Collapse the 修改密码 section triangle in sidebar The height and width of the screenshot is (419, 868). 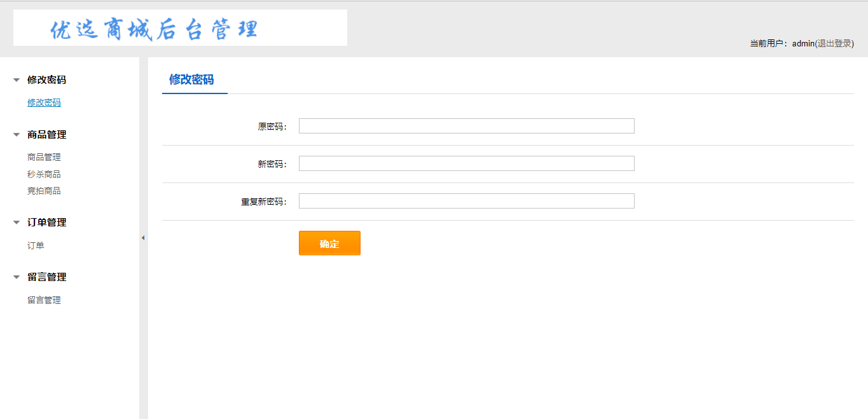(x=17, y=80)
